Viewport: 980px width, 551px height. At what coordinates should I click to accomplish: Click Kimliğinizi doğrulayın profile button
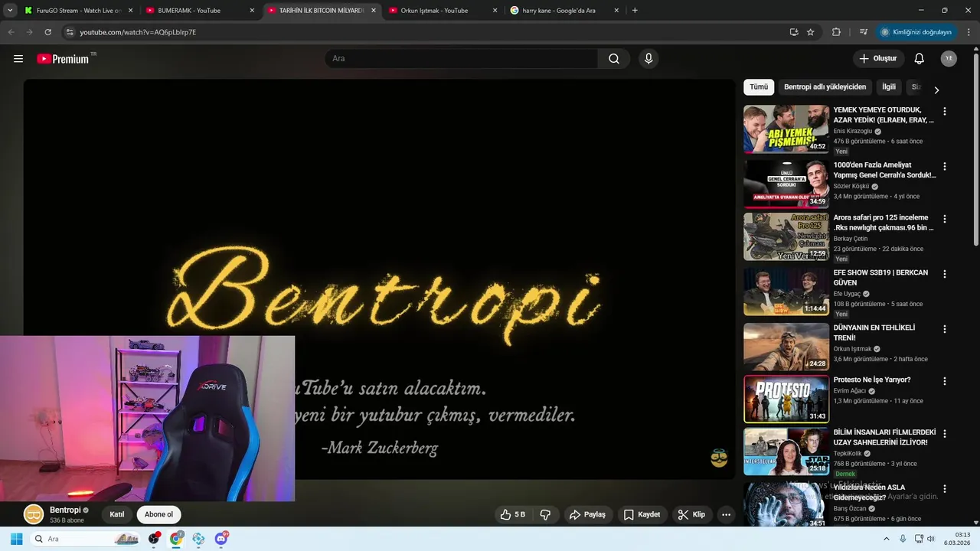click(916, 32)
